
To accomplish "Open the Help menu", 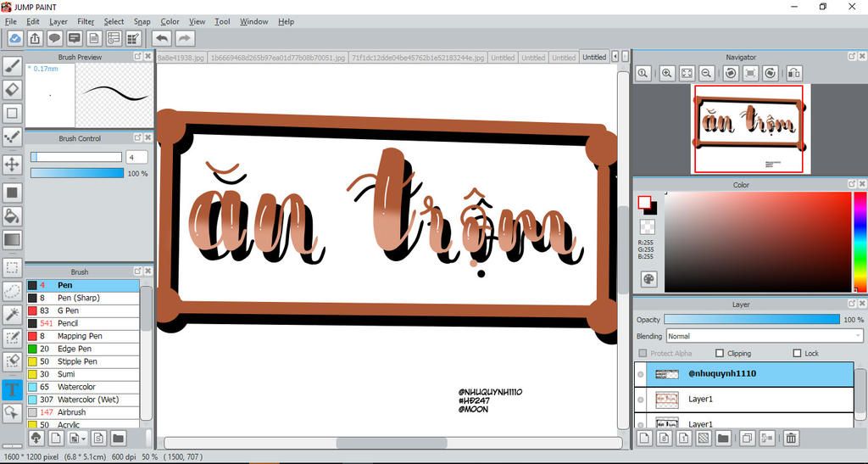I will click(x=287, y=21).
